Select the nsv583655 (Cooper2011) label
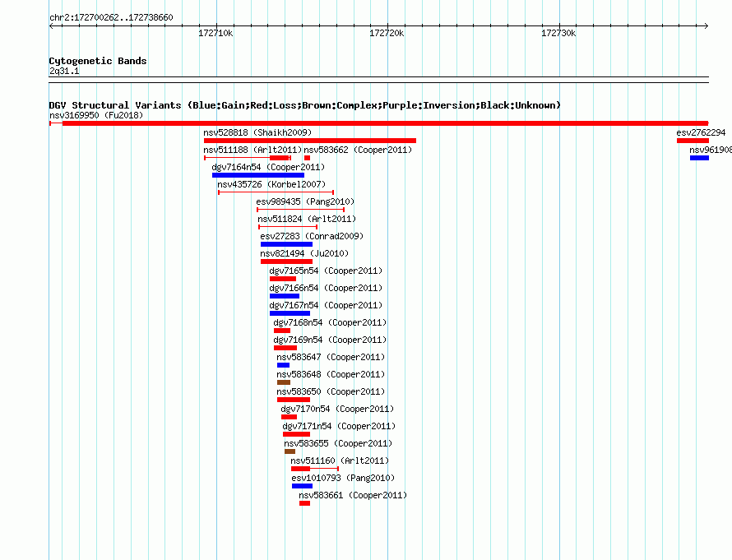 pyautogui.click(x=338, y=443)
